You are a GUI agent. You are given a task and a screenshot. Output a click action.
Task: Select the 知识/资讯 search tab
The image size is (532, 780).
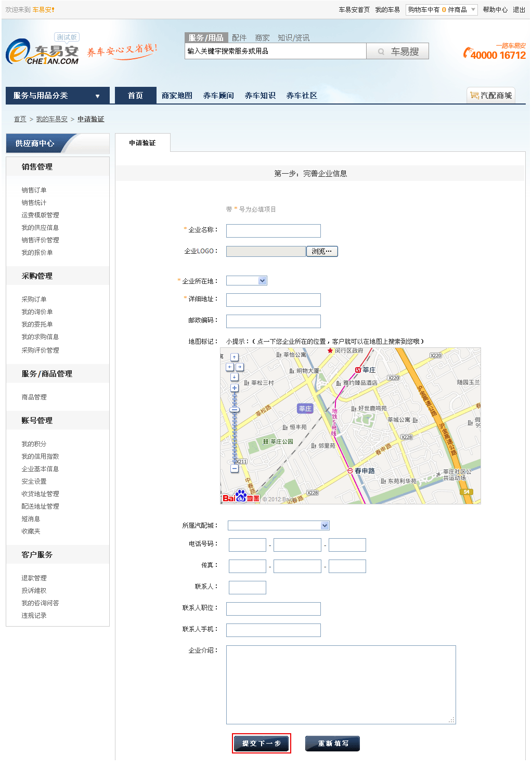pos(293,37)
